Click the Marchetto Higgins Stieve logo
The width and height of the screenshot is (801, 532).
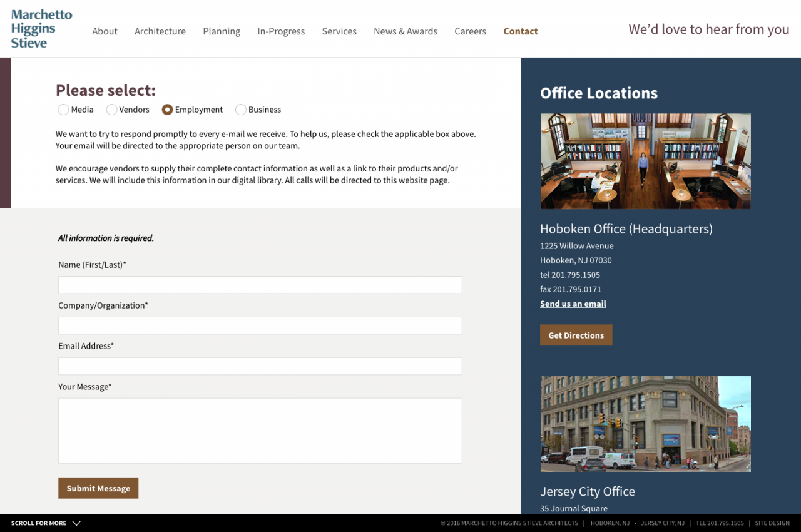click(41, 29)
